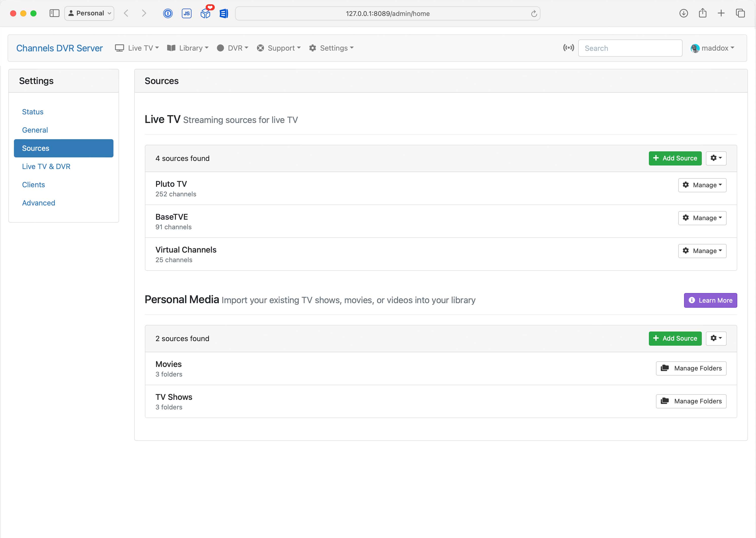Click the broadcast signal icon beside Search
The width and height of the screenshot is (756, 538).
pyautogui.click(x=568, y=48)
